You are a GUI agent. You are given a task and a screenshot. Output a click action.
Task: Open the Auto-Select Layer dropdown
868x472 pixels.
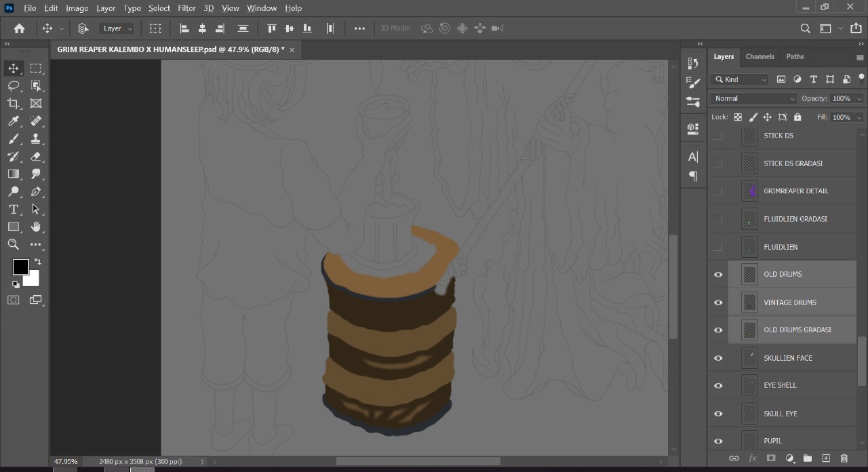tap(118, 28)
